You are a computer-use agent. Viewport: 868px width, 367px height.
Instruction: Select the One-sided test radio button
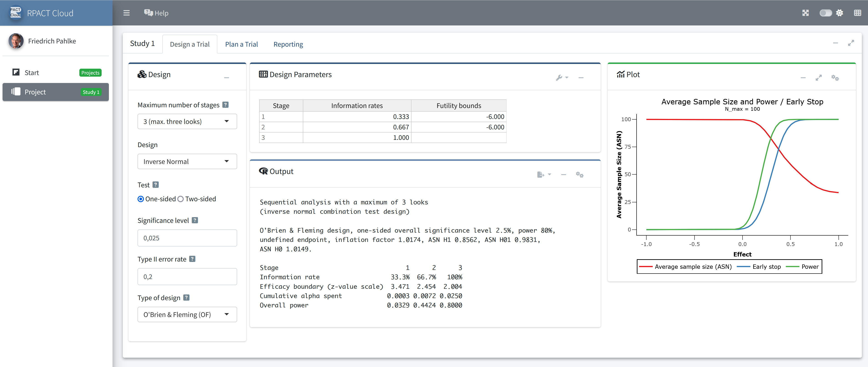pyautogui.click(x=141, y=199)
